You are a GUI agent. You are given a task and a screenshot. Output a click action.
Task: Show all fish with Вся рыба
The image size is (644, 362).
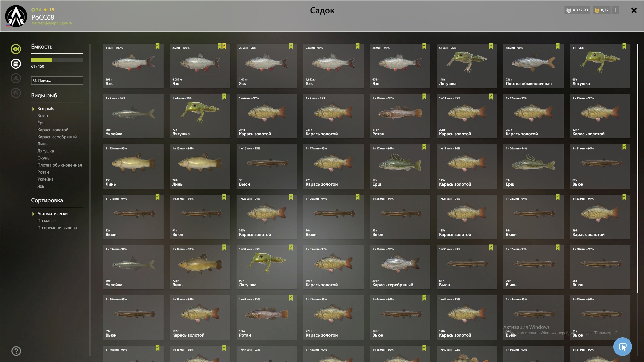pyautogui.click(x=46, y=109)
